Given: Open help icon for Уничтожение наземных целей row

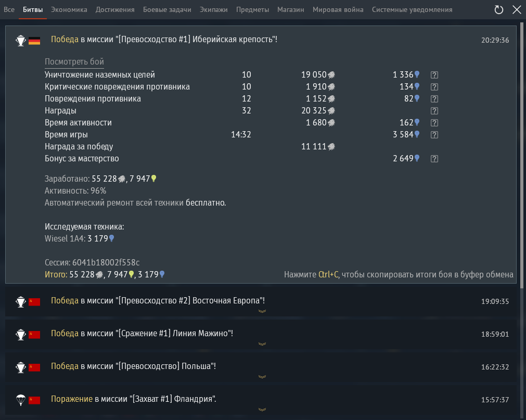Looking at the screenshot, I should 434,75.
